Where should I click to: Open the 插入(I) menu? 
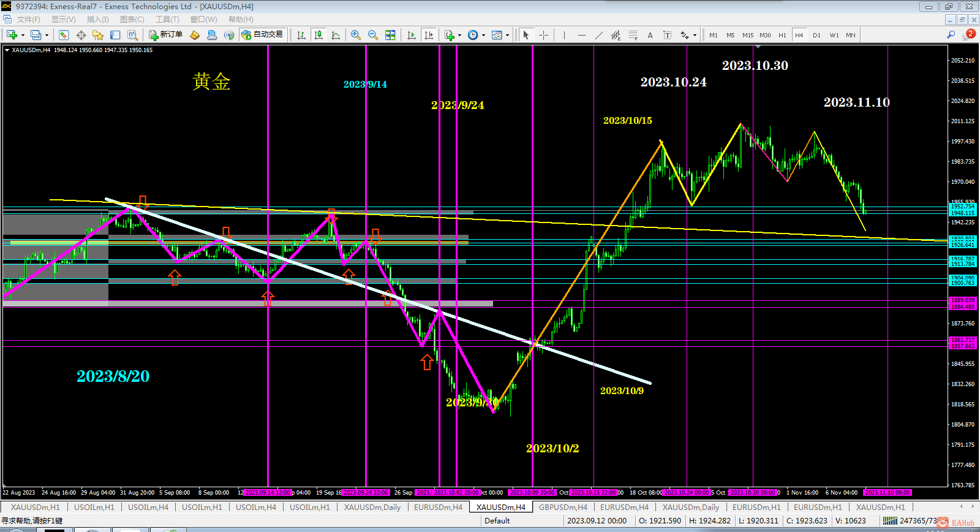[97, 20]
